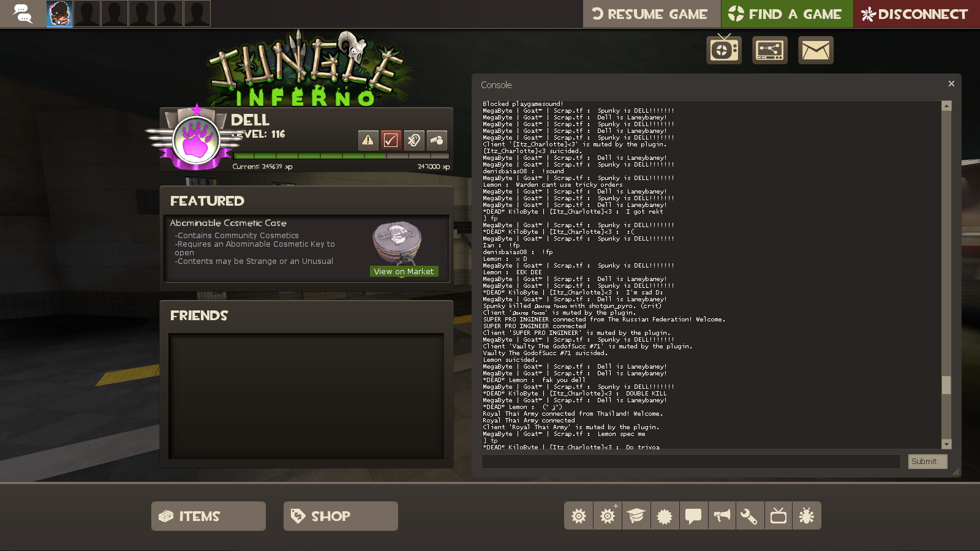Screen dimensions: 980x551
Task: Click the last empty party slot
Action: coord(197,13)
